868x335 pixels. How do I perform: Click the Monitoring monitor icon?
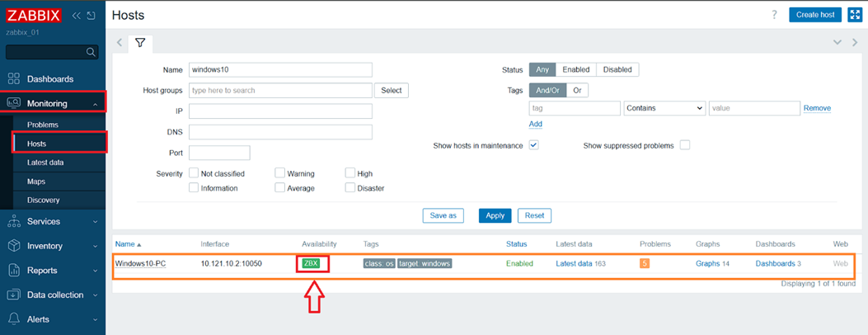point(14,103)
